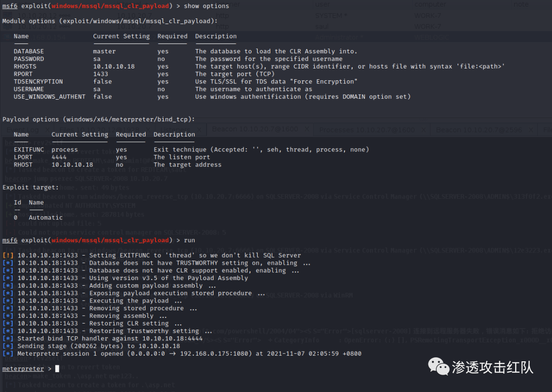The image size is (552, 392).
Task: Click the 'Payload options' heading line
Action: [99, 119]
